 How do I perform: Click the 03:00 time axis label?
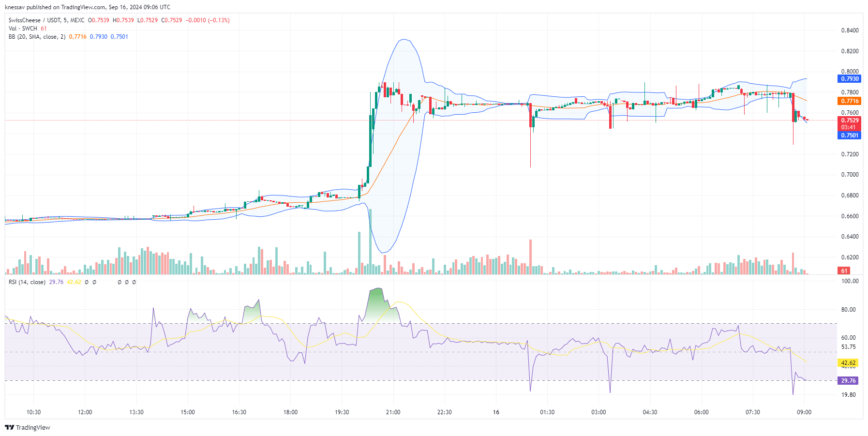pyautogui.click(x=599, y=412)
